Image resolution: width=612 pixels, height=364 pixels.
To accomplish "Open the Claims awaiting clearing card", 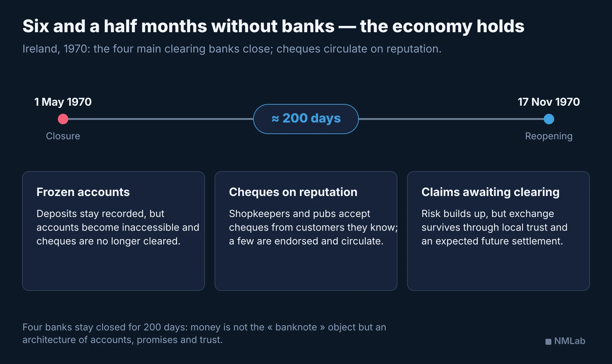I will click(498, 231).
